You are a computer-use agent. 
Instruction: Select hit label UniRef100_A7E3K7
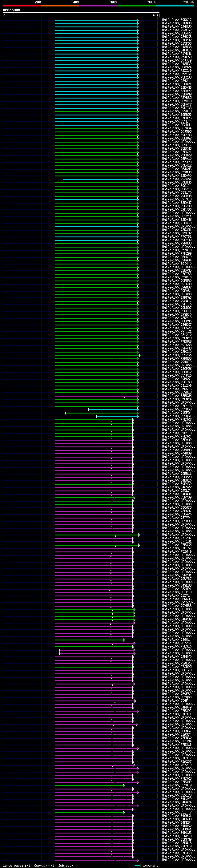177,419
